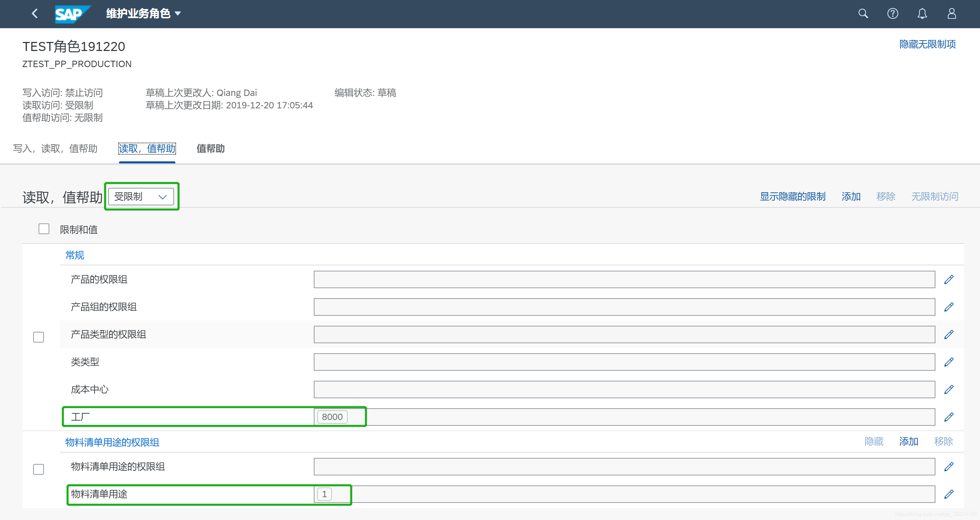Edit 物料清单用途 values via pencil icon

click(949, 494)
